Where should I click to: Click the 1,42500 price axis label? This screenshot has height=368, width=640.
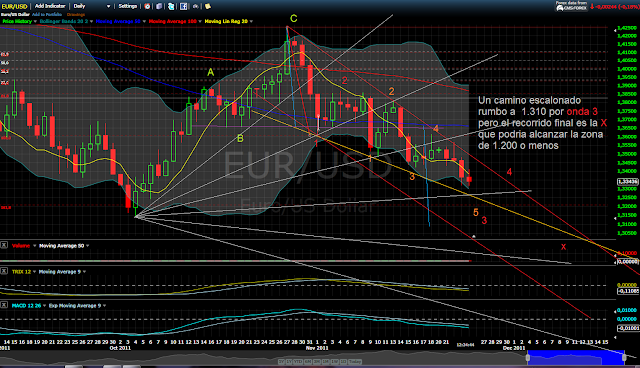point(627,28)
